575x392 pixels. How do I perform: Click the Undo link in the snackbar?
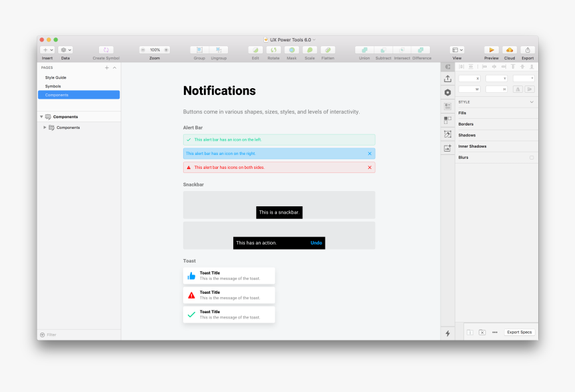(316, 243)
